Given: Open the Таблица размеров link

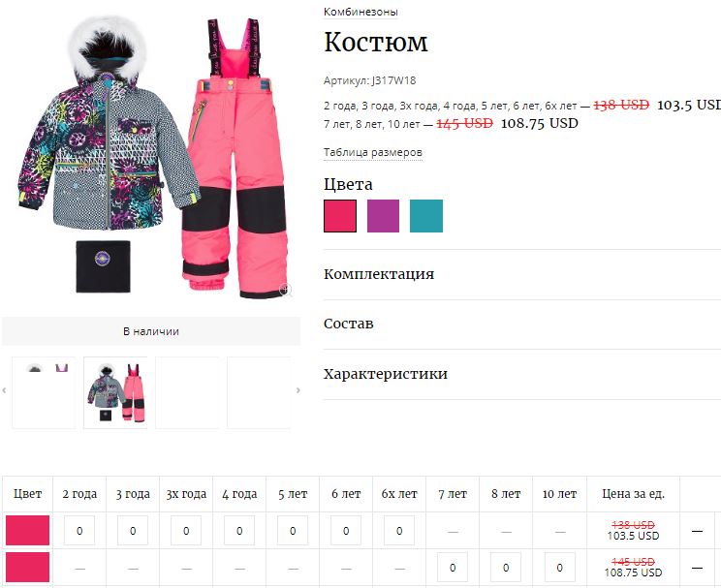Looking at the screenshot, I should point(373,152).
